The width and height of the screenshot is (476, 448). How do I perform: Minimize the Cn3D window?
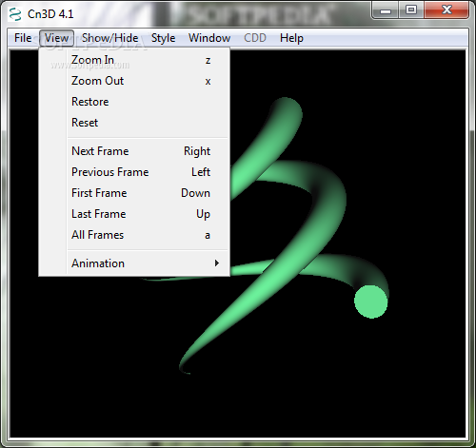[386, 10]
